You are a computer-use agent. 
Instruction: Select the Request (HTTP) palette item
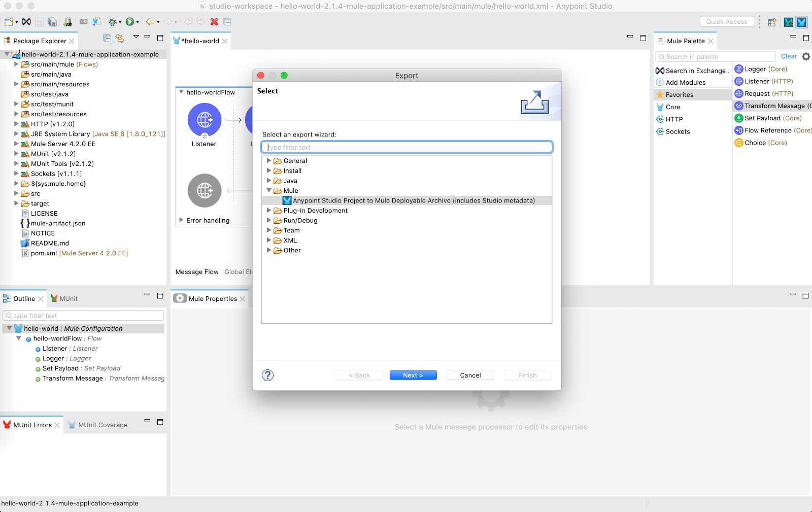tap(764, 93)
